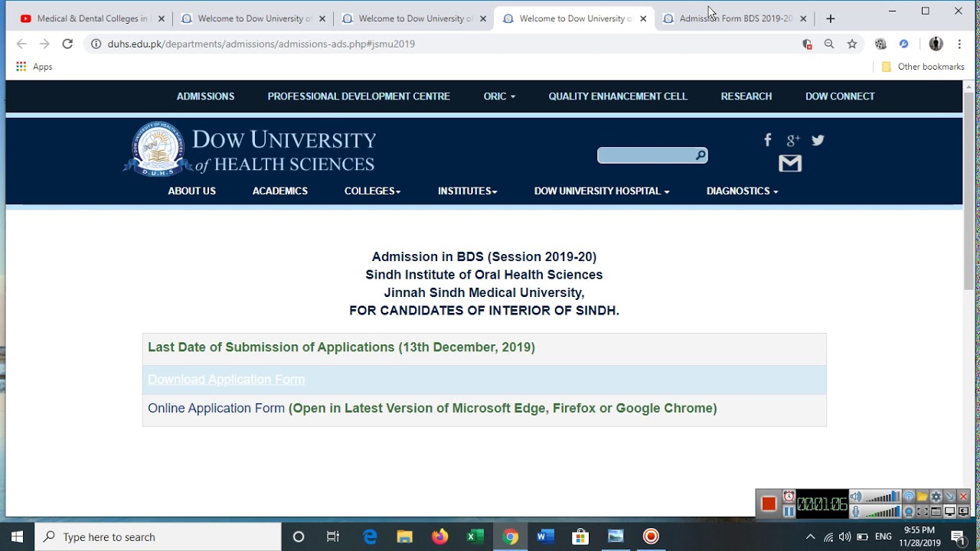980x551 pixels.
Task: Open Excel from the taskbar
Action: pos(475,536)
